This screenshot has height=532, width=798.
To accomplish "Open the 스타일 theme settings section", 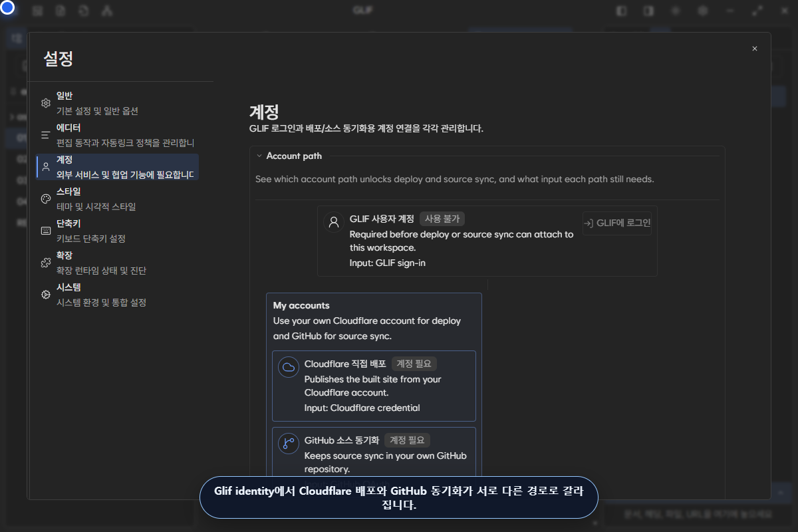I will click(118, 199).
